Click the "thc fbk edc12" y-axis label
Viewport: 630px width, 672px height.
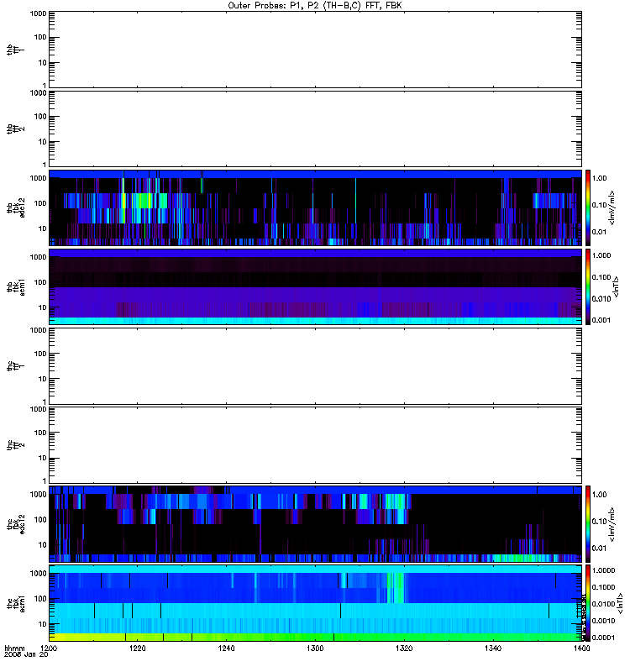tap(16, 523)
